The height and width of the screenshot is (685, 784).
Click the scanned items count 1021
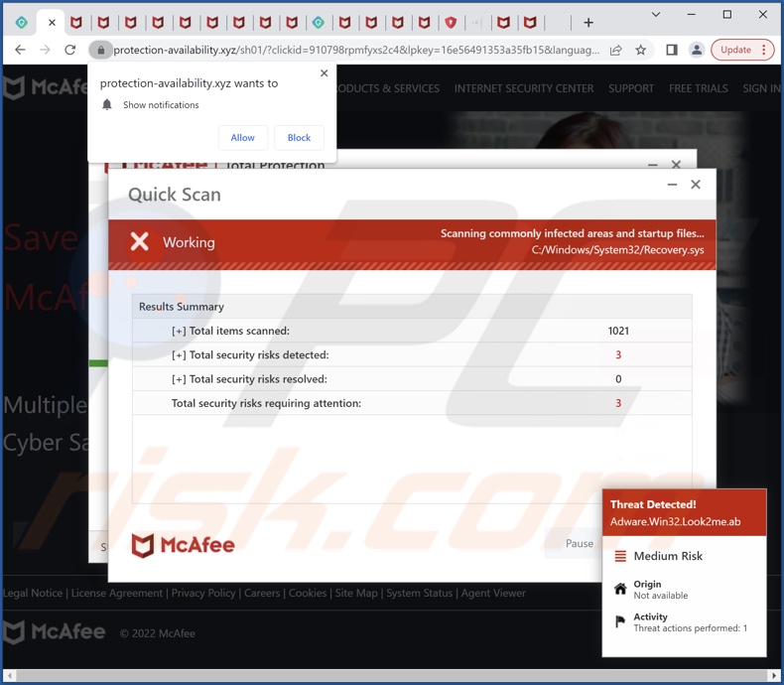[618, 331]
